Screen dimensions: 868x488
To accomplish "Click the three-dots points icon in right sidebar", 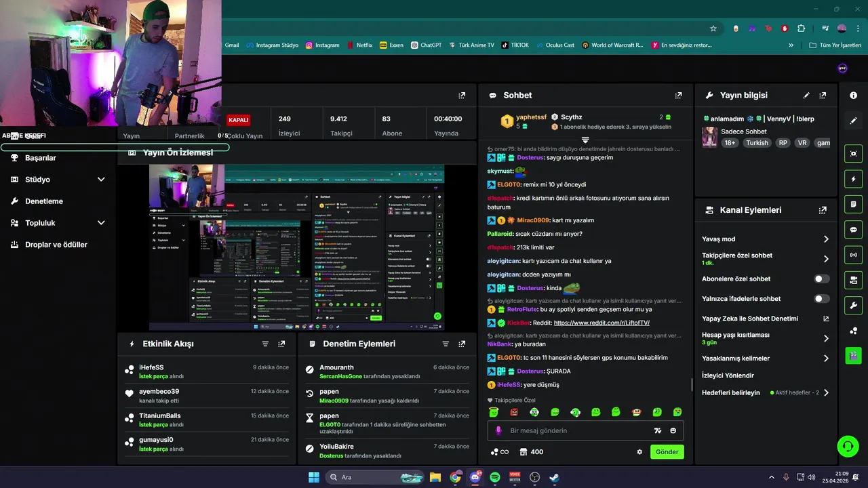I will [853, 330].
